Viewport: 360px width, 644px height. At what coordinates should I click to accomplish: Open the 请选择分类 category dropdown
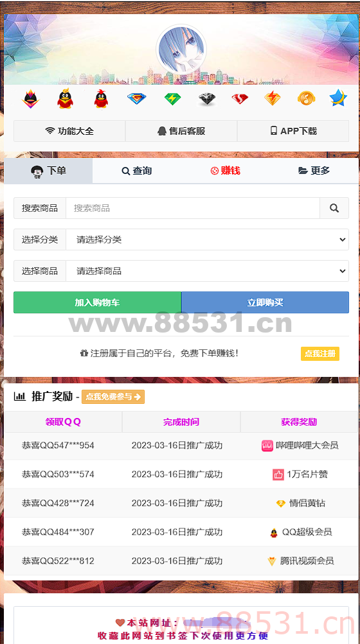point(208,239)
